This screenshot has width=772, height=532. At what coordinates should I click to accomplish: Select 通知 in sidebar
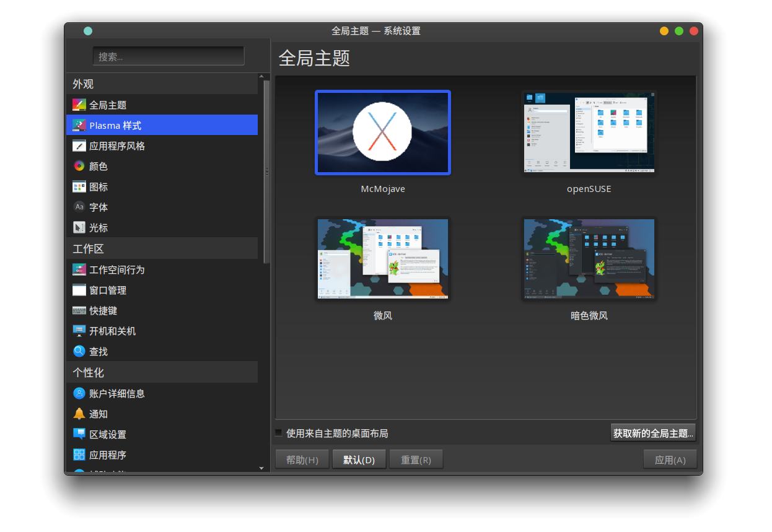pyautogui.click(x=162, y=414)
